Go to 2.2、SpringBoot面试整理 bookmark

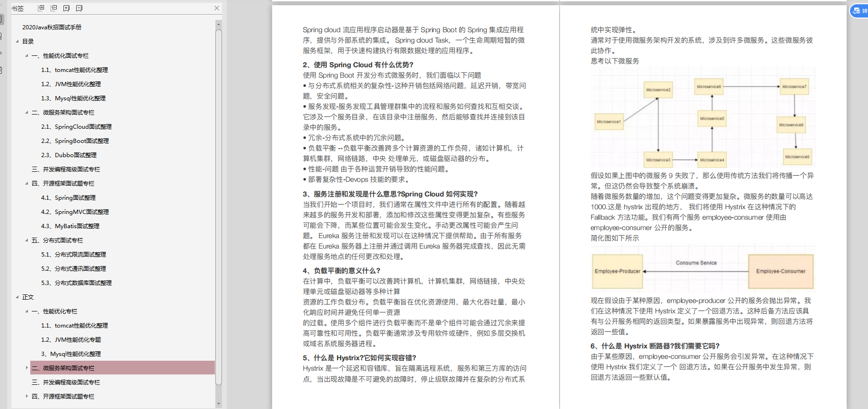coord(75,141)
